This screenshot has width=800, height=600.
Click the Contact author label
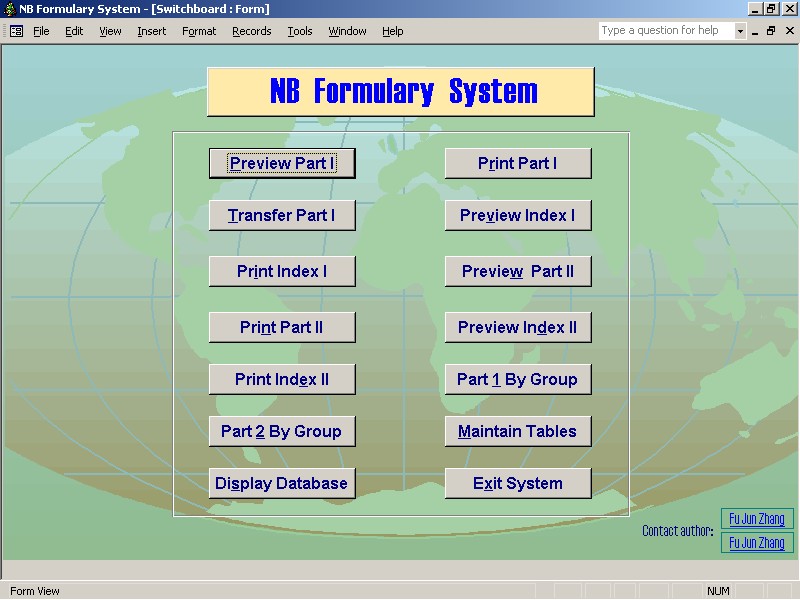pyautogui.click(x=678, y=531)
